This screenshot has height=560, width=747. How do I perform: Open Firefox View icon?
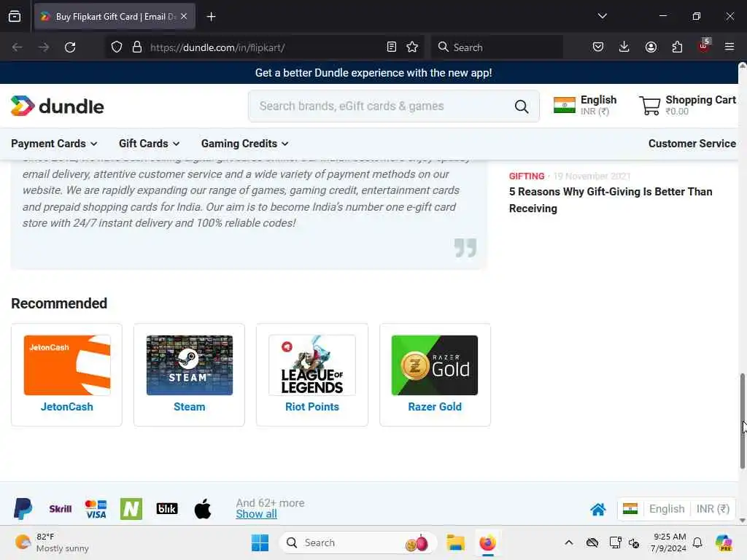[15, 16]
